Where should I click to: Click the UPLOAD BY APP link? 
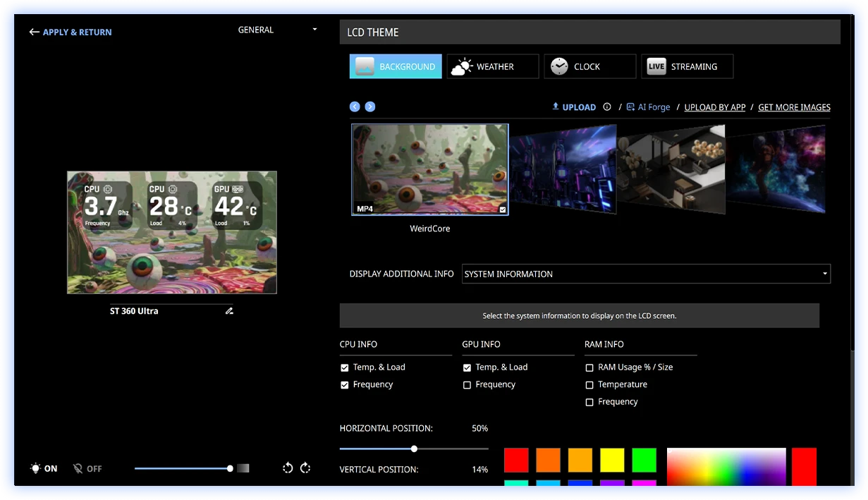tap(714, 107)
